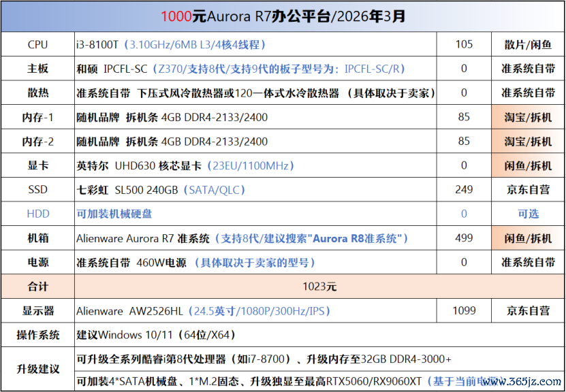
Task: Click "京东自营" in the 显示器 row
Action: 528,310
